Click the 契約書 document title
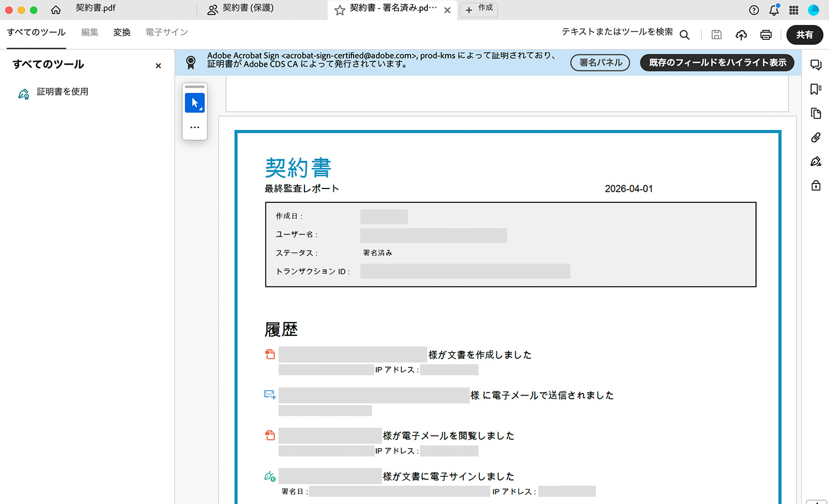This screenshot has height=504, width=829. point(298,167)
